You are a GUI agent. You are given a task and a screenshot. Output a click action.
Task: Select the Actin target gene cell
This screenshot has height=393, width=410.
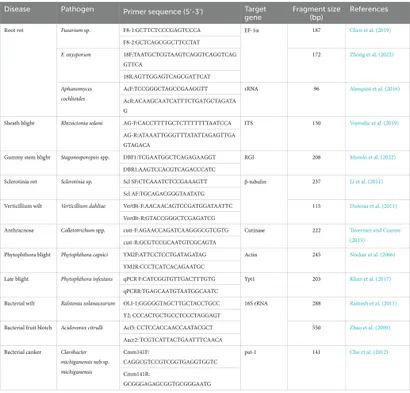pos(251,255)
